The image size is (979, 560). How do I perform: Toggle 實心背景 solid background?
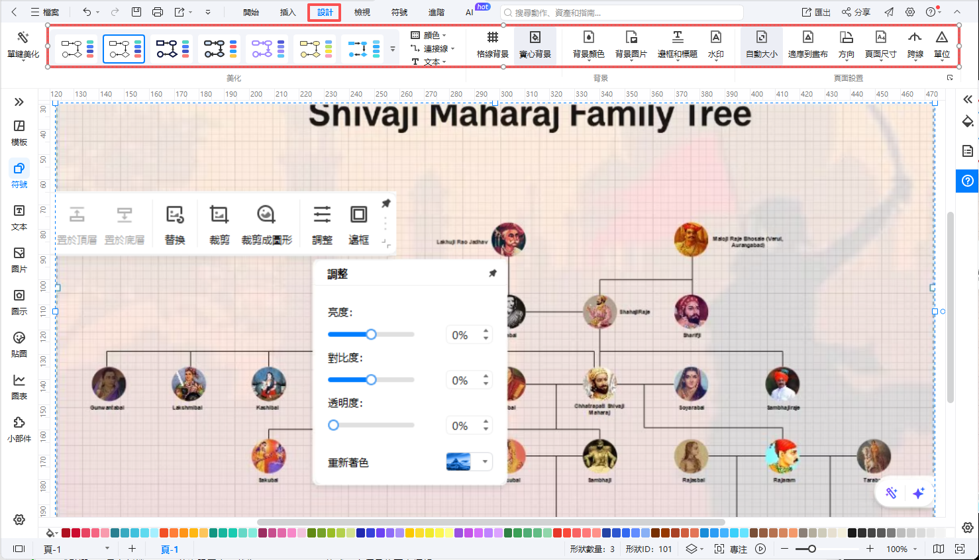pos(535,44)
